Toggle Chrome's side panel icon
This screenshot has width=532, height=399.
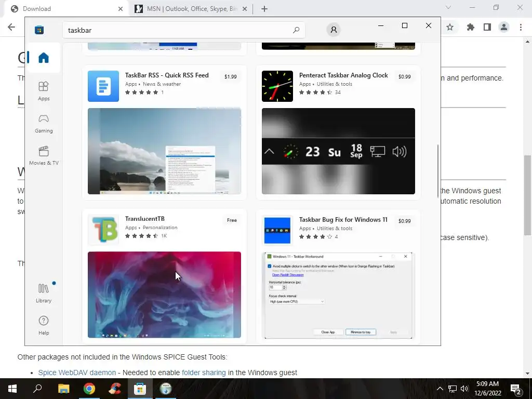click(x=487, y=27)
